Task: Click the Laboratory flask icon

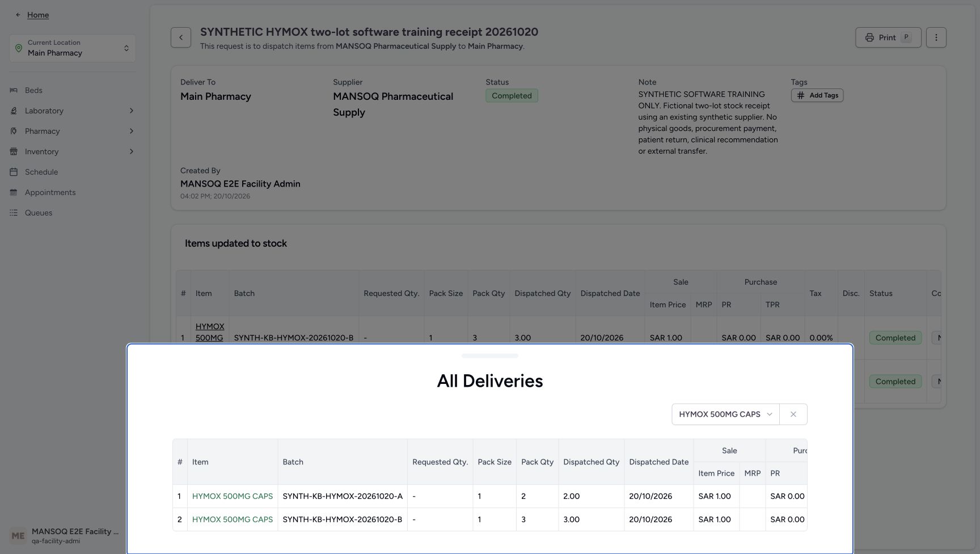Action: pyautogui.click(x=14, y=111)
